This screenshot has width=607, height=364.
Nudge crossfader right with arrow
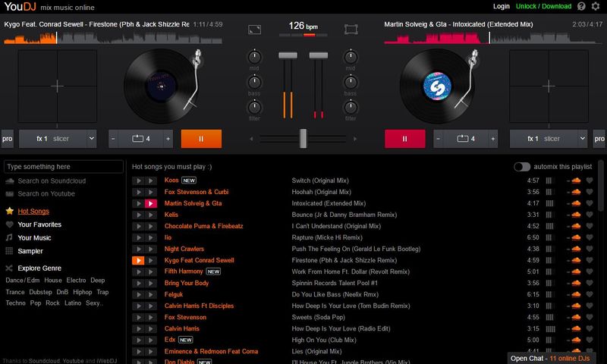point(355,139)
